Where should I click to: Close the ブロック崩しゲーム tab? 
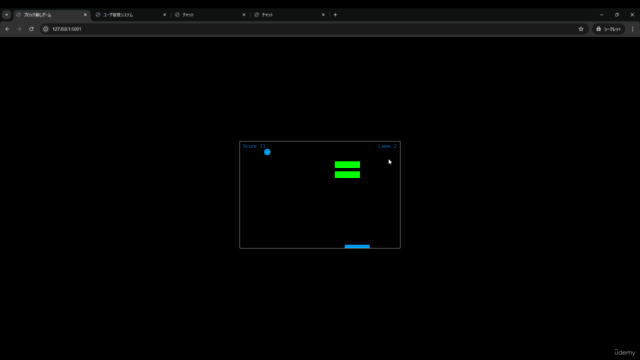85,15
